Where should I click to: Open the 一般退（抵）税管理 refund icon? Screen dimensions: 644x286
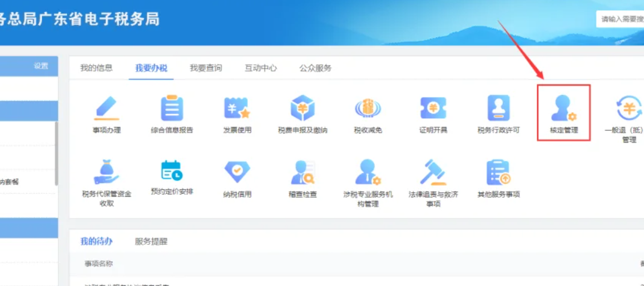(x=629, y=108)
